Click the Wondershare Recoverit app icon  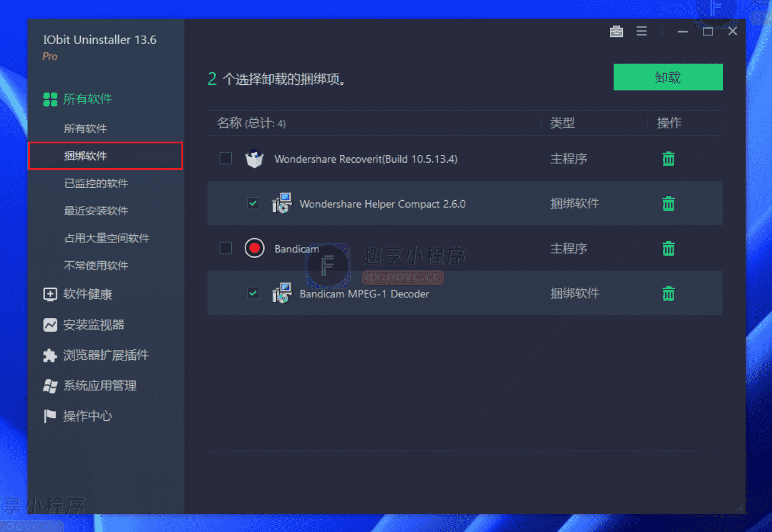[254, 159]
